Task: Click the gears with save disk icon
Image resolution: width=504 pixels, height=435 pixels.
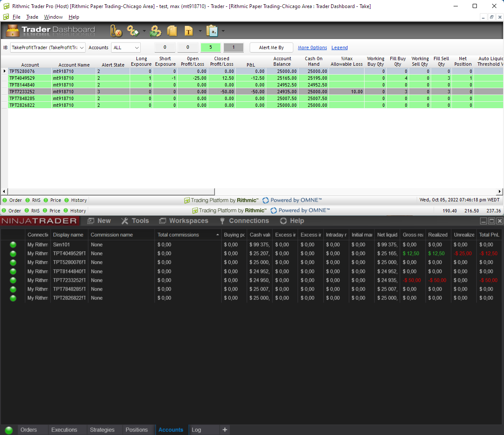Action: pos(132,31)
